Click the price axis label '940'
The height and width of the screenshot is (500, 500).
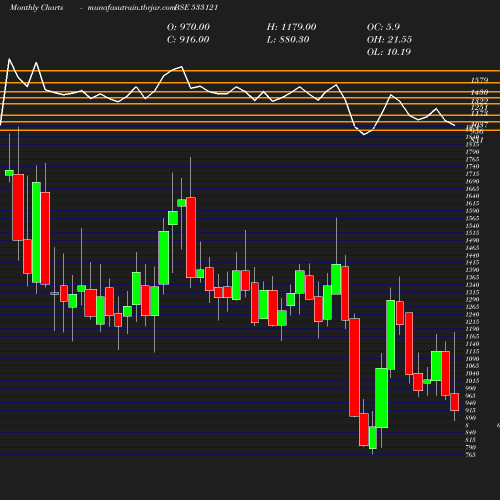coord(471,403)
